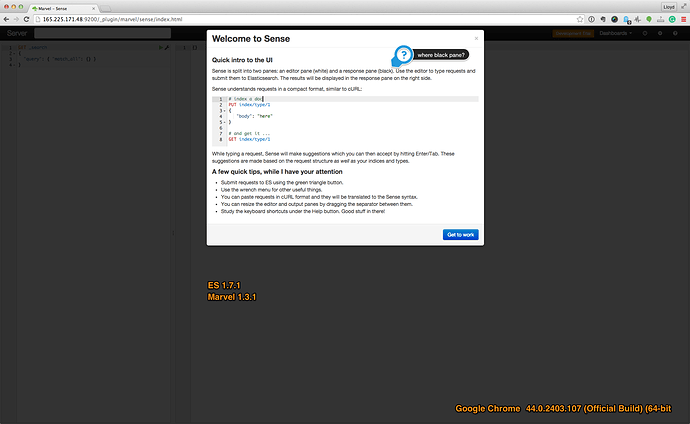
Task: Open the download tray extension icon
Action: 661,19
